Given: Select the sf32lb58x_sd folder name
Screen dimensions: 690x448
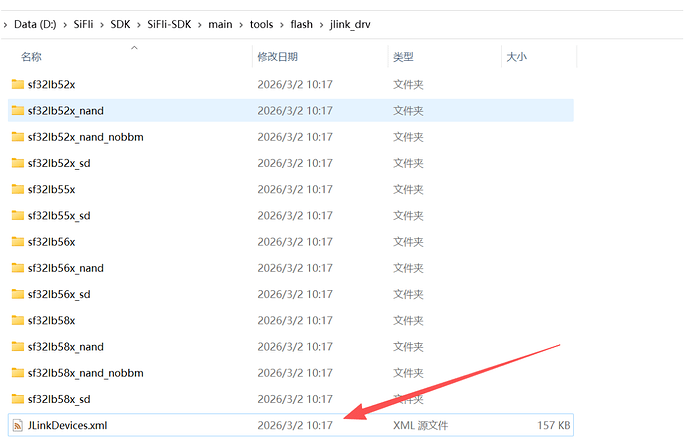Looking at the screenshot, I should coord(59,399).
